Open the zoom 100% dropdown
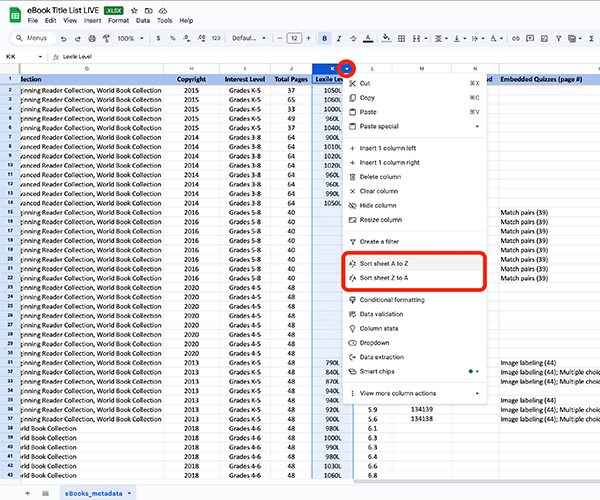This screenshot has width=600, height=500. tap(130, 38)
